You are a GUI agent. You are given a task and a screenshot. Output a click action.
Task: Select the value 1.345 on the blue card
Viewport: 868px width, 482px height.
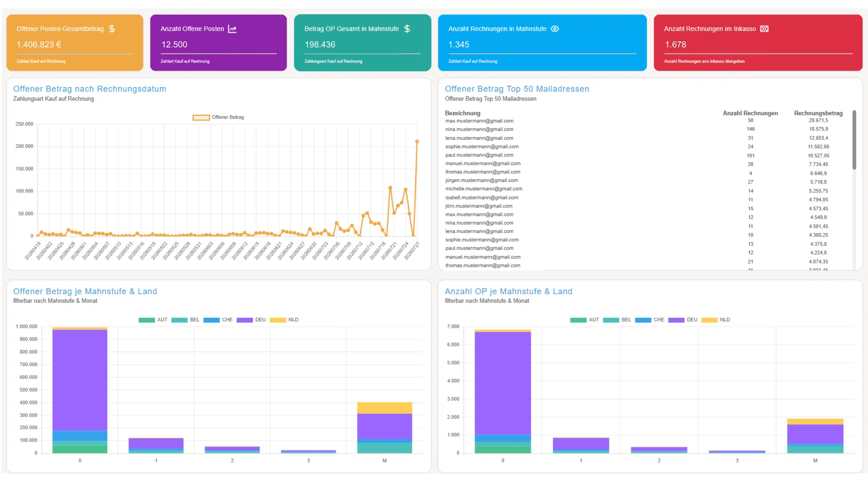click(x=459, y=45)
